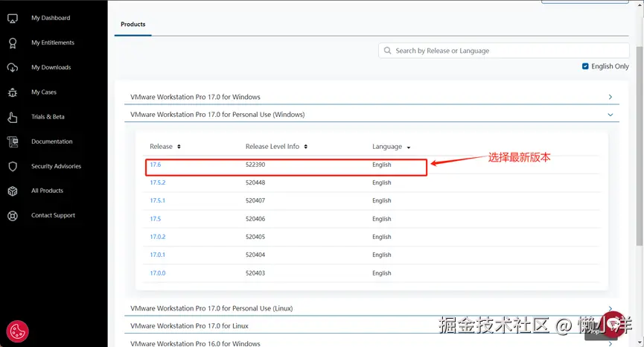The image size is (644, 347).
Task: Click release level value 520406
Action: point(255,219)
